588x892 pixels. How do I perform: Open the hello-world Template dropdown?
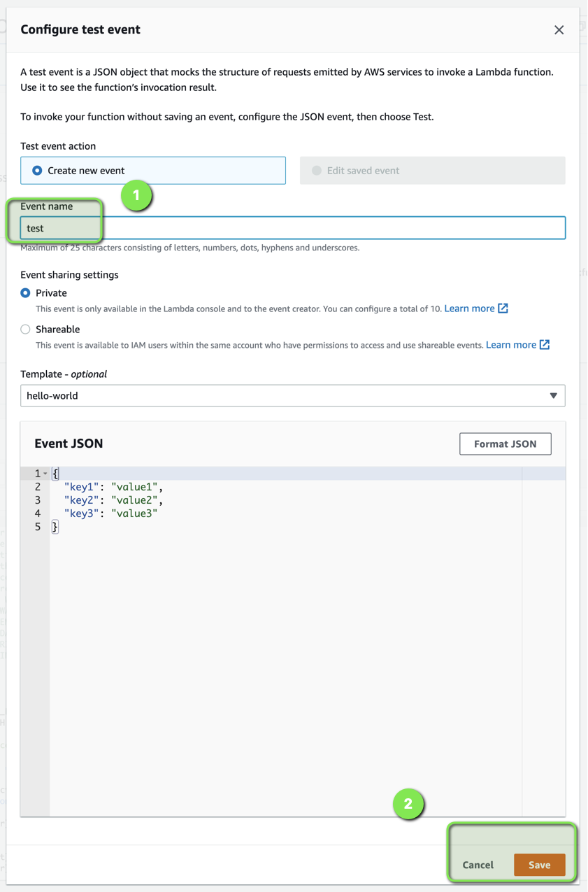click(293, 396)
